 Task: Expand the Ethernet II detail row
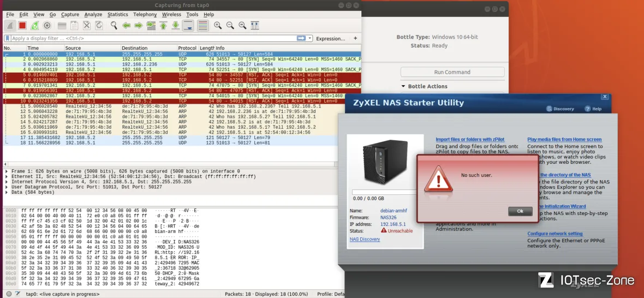pos(6,176)
